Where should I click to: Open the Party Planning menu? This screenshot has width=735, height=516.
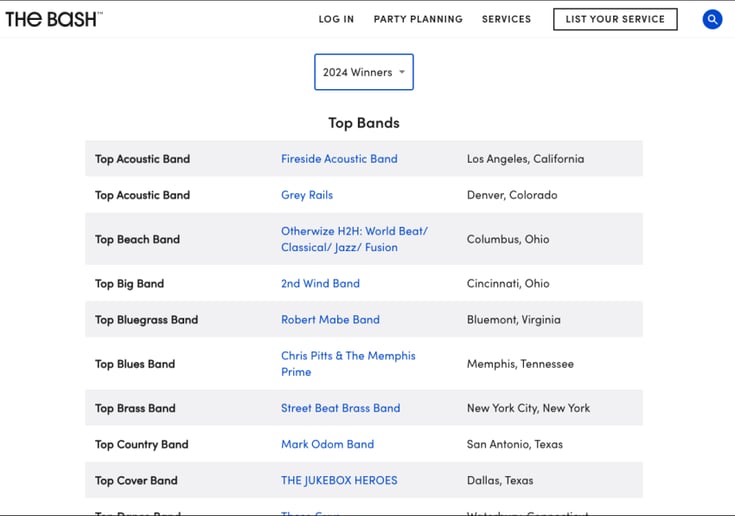pyautogui.click(x=418, y=19)
